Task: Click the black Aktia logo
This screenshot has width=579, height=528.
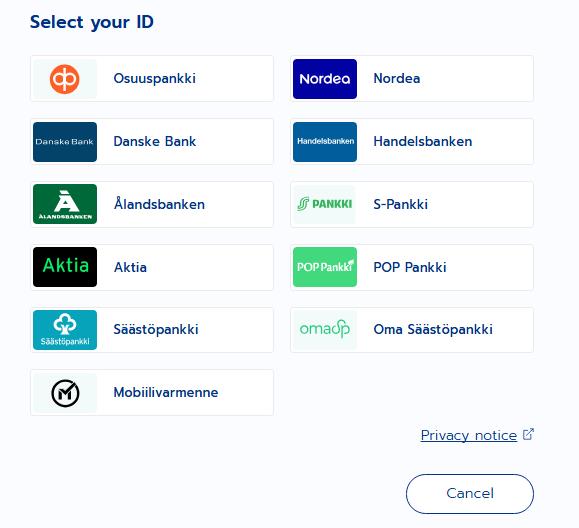Action: (x=65, y=267)
